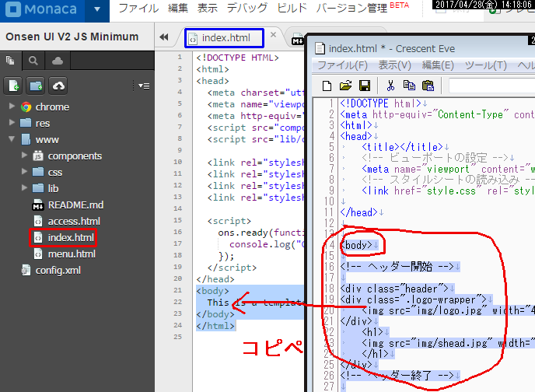
Task: Open the file tree options dropdown
Action: point(144,86)
